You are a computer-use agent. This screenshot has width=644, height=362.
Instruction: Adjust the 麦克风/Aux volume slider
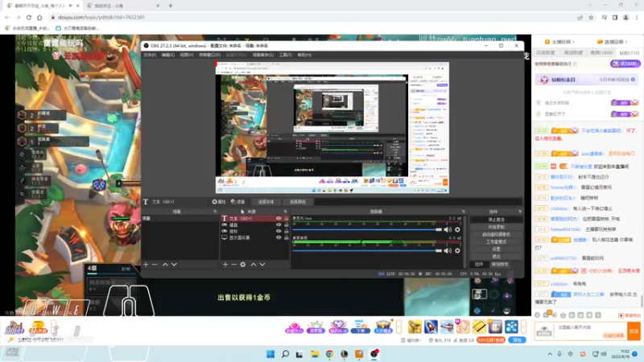click(x=367, y=229)
